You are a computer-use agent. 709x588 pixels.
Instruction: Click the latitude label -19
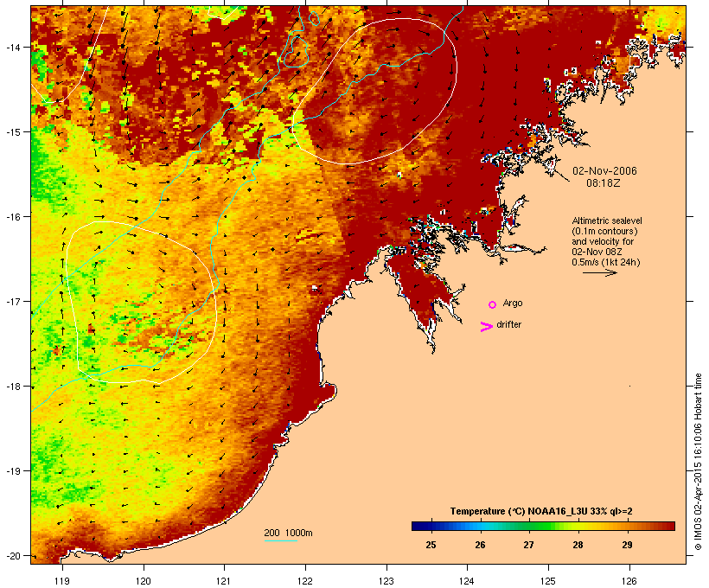12,471
